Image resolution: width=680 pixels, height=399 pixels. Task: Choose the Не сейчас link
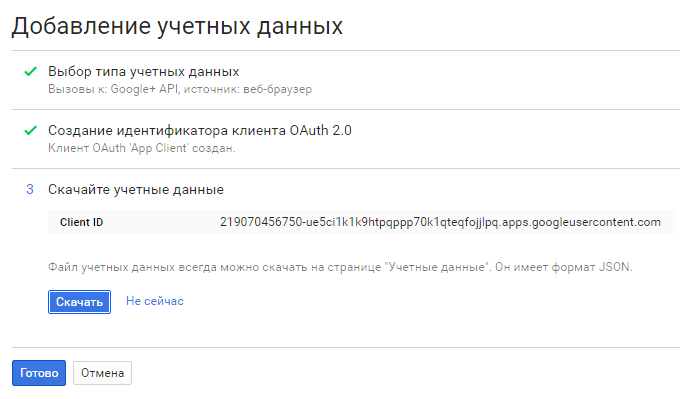tap(155, 301)
